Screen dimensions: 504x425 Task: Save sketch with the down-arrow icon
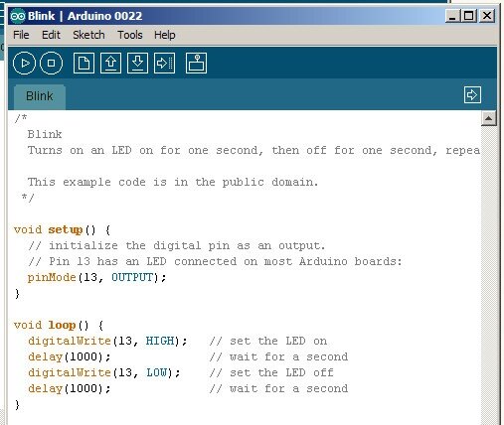[137, 63]
